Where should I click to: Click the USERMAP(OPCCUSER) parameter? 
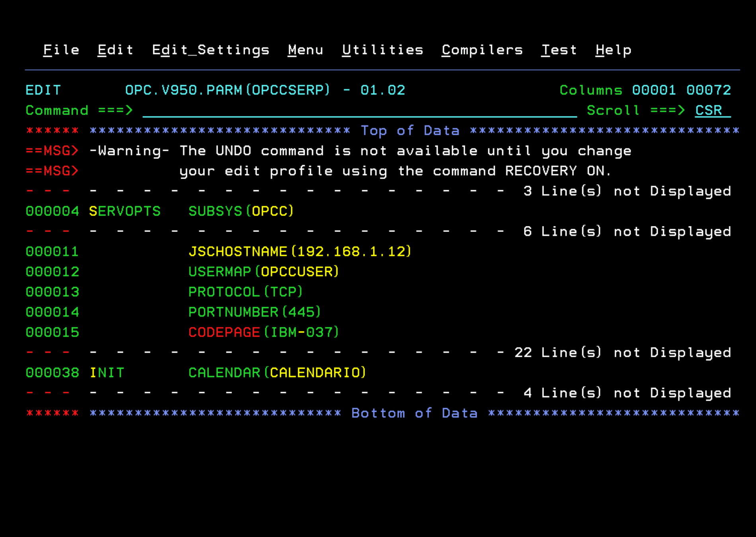(x=264, y=272)
